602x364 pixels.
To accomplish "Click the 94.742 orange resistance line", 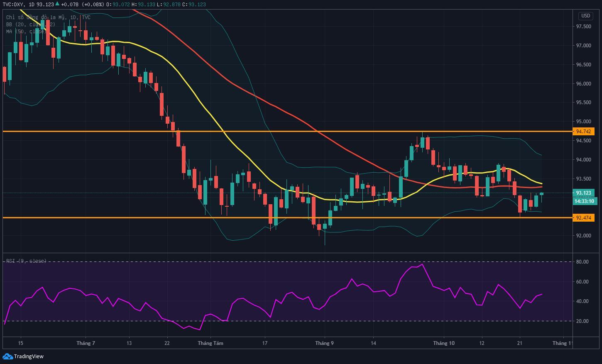I will tap(287, 132).
